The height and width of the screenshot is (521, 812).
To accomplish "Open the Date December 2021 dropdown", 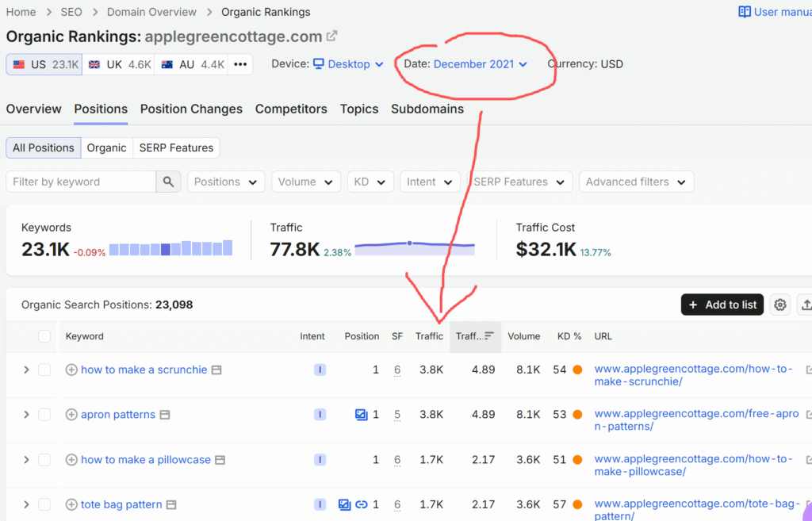I will (480, 64).
